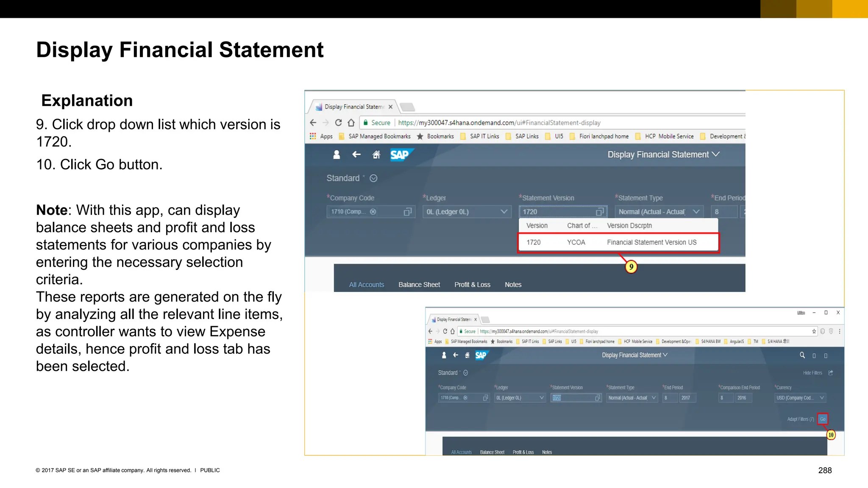868x488 pixels.
Task: Click the home icon in upper SAP header
Action: 376,155
